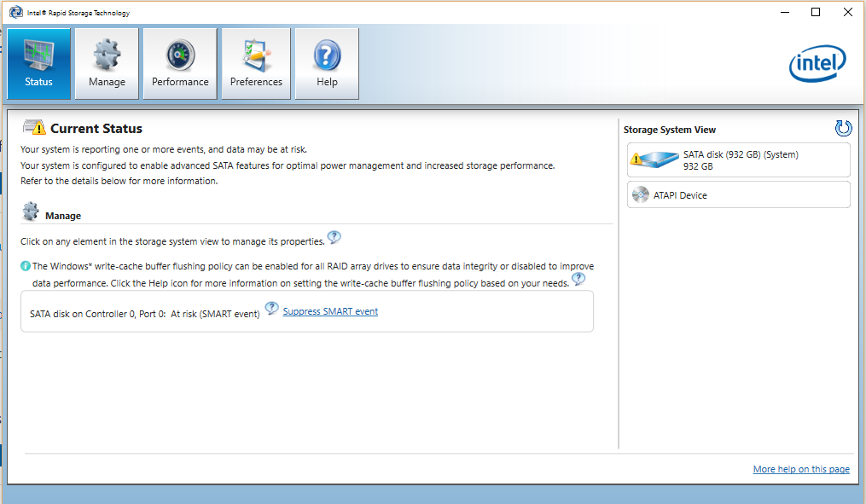The image size is (866, 504).
Task: Refresh the Storage System View
Action: point(843,129)
